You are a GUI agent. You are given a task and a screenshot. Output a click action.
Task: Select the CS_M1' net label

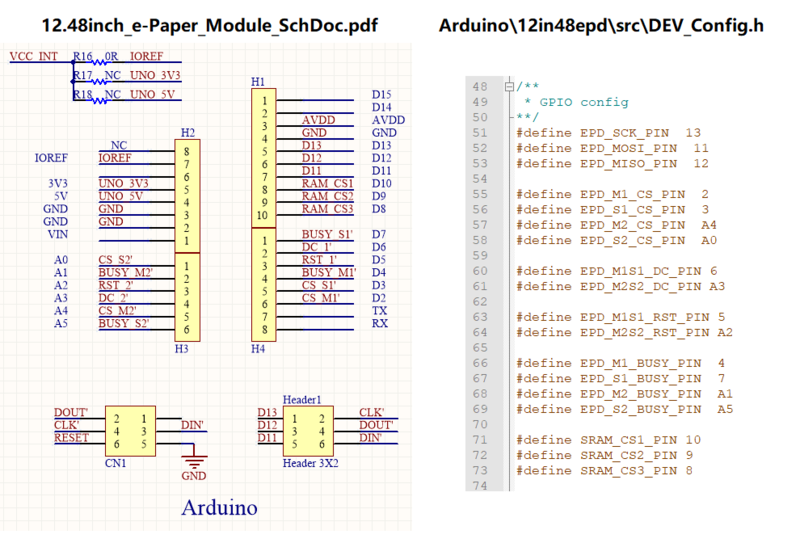point(320,298)
